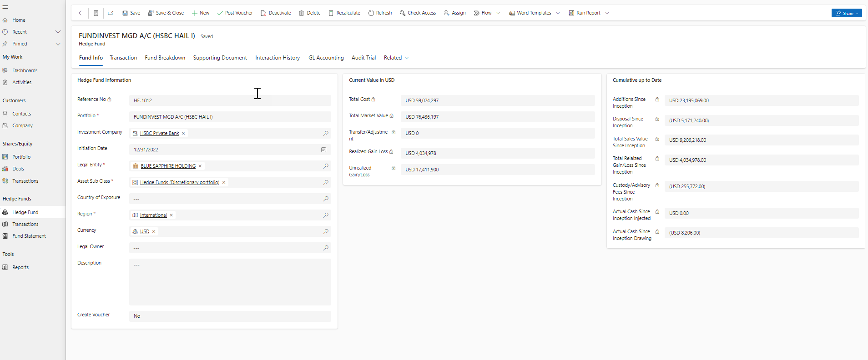Click the Share button
Viewport: 868px width, 360px height.
846,13
